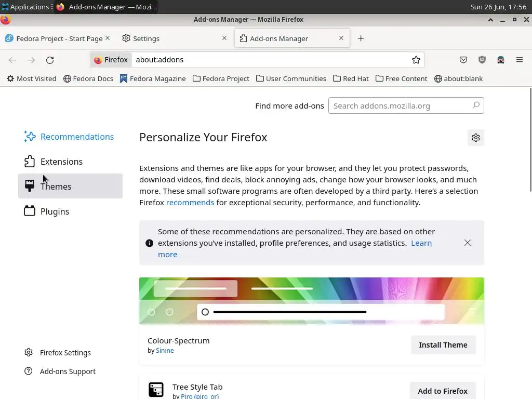Click Firefox Settings text link in sidebar
Screen dimensions: 532x399
click(65, 353)
